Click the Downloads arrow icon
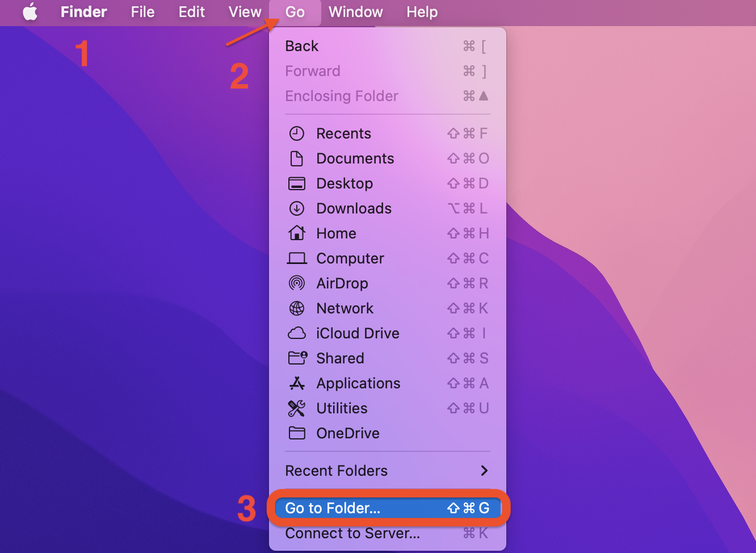 tap(297, 208)
